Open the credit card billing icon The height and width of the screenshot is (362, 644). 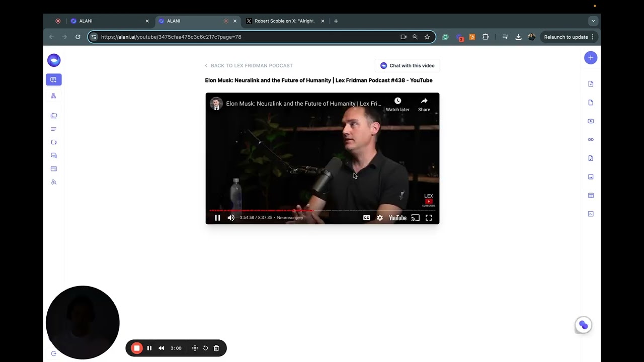tap(54, 169)
